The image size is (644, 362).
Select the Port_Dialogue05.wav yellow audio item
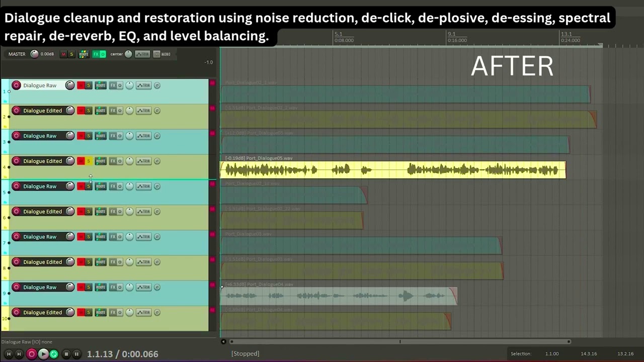click(x=393, y=170)
